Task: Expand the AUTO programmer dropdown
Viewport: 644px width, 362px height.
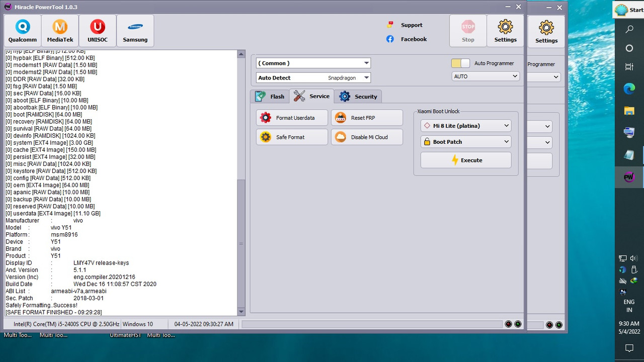Action: (486, 76)
